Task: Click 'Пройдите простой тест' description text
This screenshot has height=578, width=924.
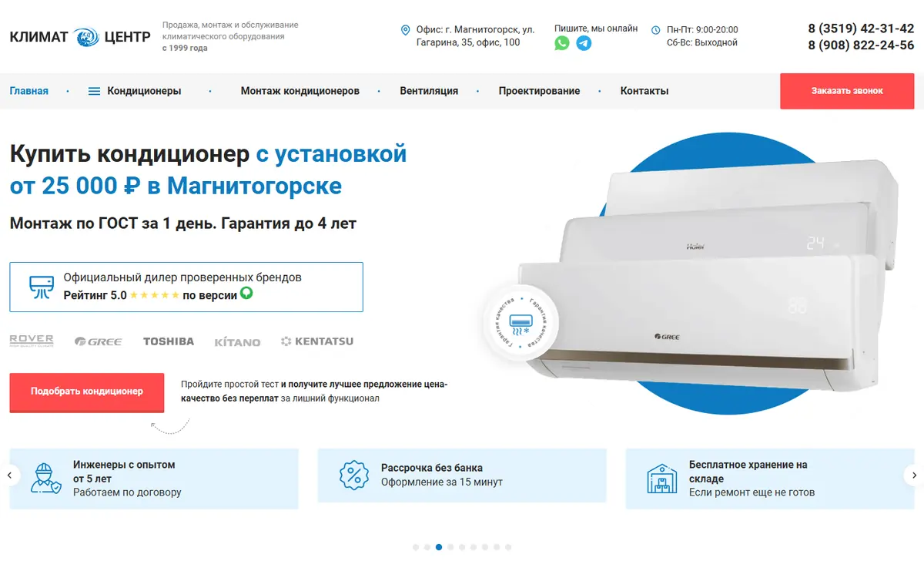Action: 314,391
